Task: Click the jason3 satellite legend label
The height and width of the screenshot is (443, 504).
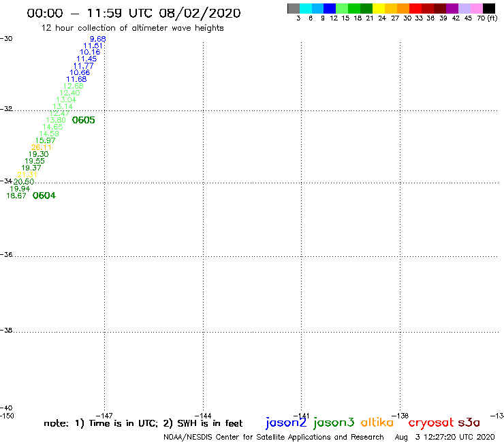Action: 334,423
